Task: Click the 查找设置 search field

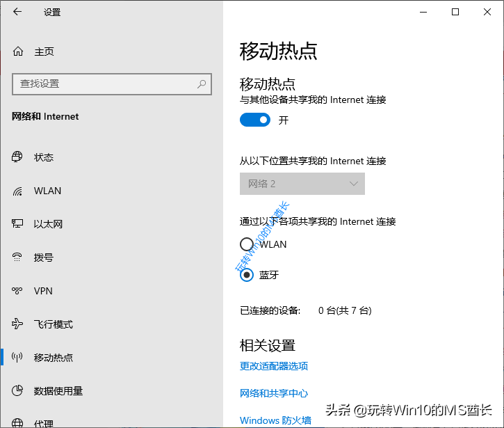Action: (x=112, y=84)
